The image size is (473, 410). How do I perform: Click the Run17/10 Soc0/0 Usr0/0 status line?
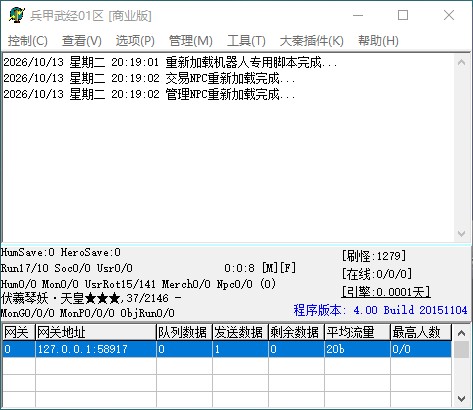(x=67, y=268)
